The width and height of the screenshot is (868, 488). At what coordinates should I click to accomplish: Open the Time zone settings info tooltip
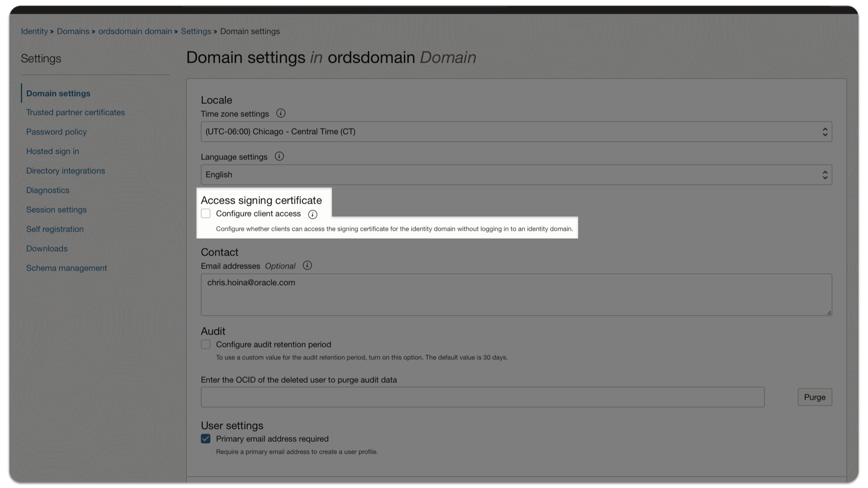click(280, 113)
